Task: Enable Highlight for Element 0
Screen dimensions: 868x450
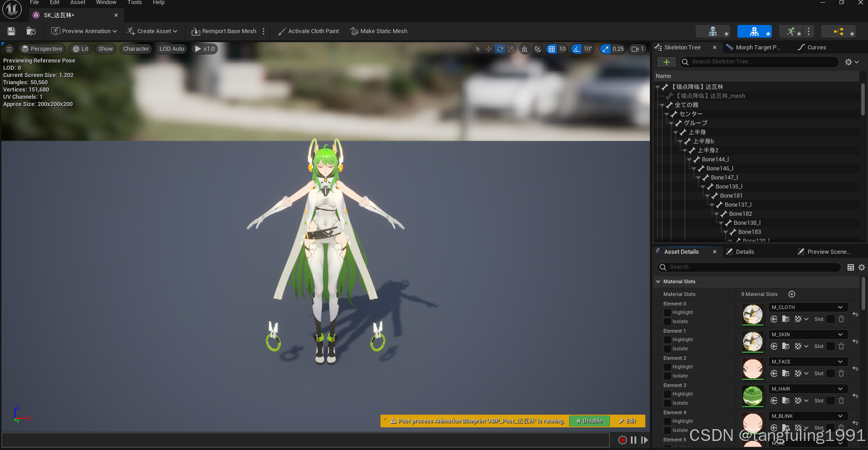Action: coord(667,313)
